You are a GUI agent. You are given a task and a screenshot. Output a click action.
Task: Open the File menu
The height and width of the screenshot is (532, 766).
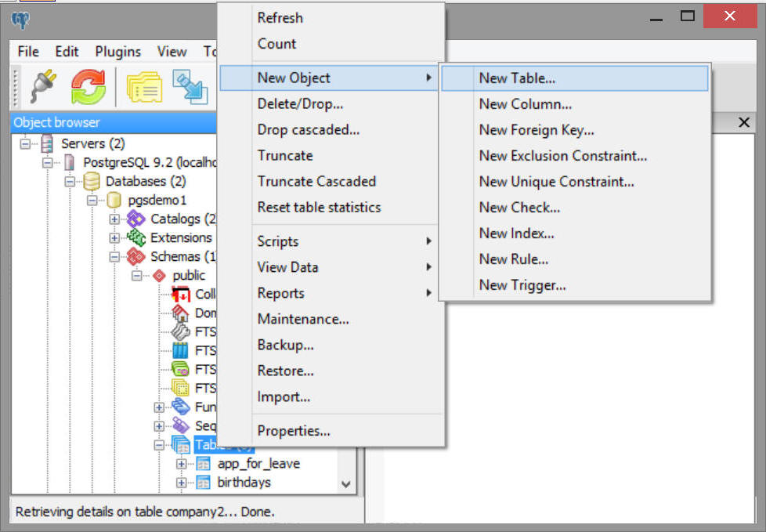(x=28, y=52)
